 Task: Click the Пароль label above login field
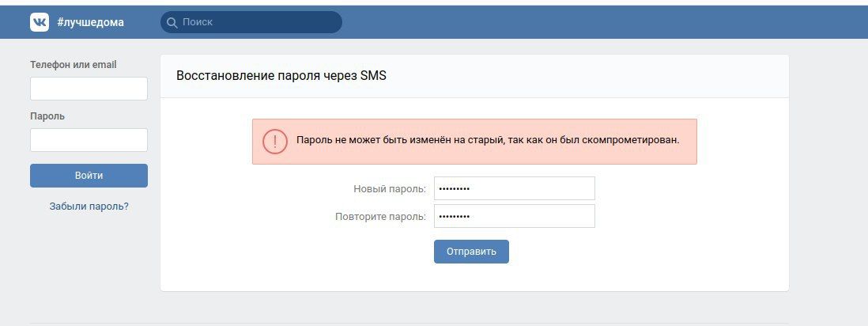tap(47, 116)
